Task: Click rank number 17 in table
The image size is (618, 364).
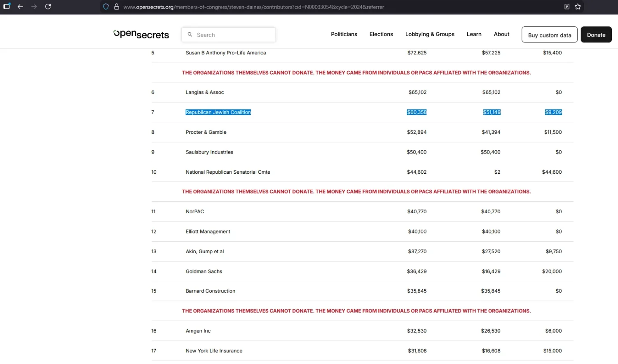Action: pyautogui.click(x=154, y=351)
